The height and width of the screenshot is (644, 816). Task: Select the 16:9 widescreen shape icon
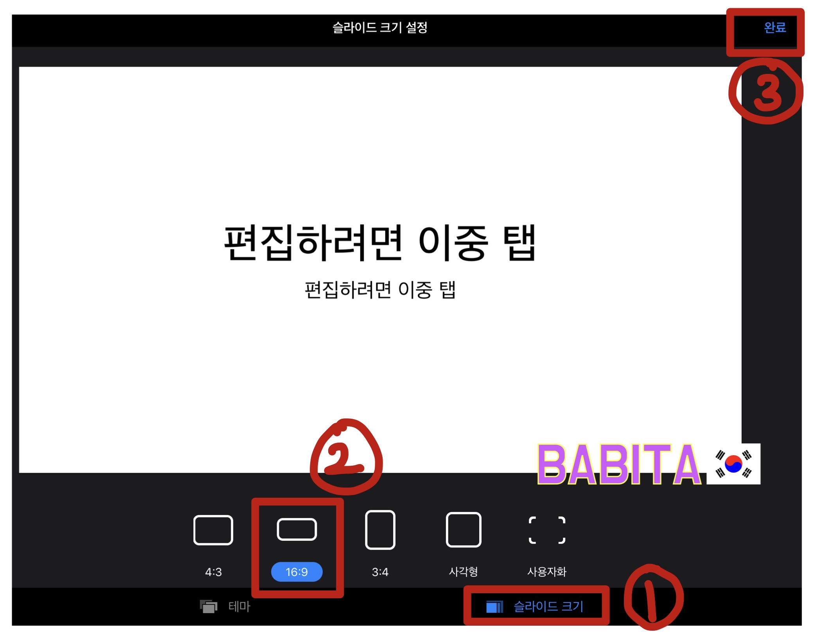click(x=297, y=529)
